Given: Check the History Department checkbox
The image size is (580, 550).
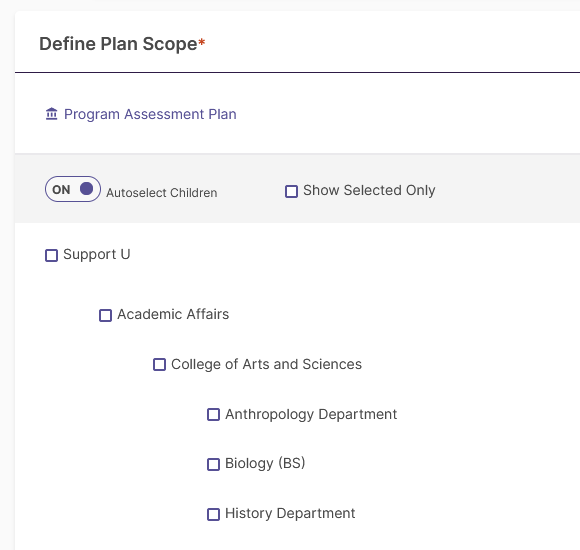Looking at the screenshot, I should 213,514.
